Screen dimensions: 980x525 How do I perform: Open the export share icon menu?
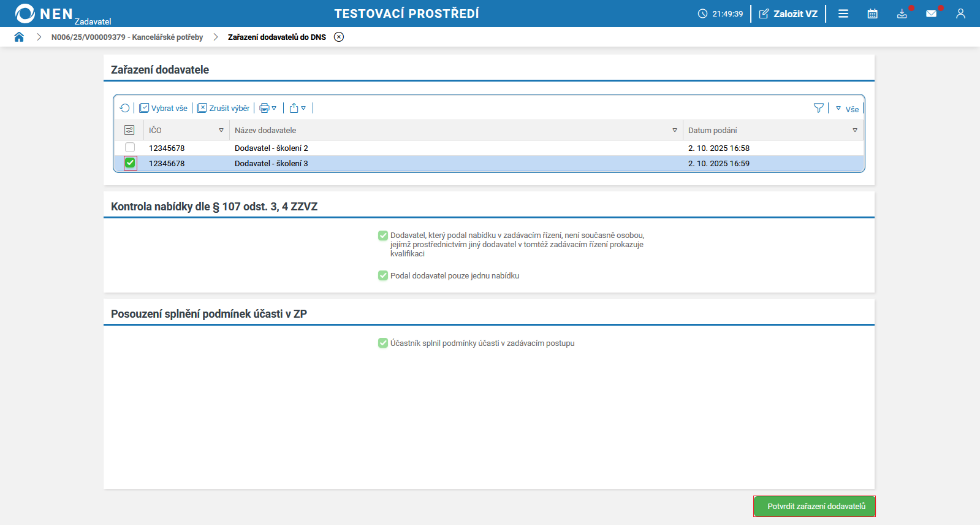(298, 108)
